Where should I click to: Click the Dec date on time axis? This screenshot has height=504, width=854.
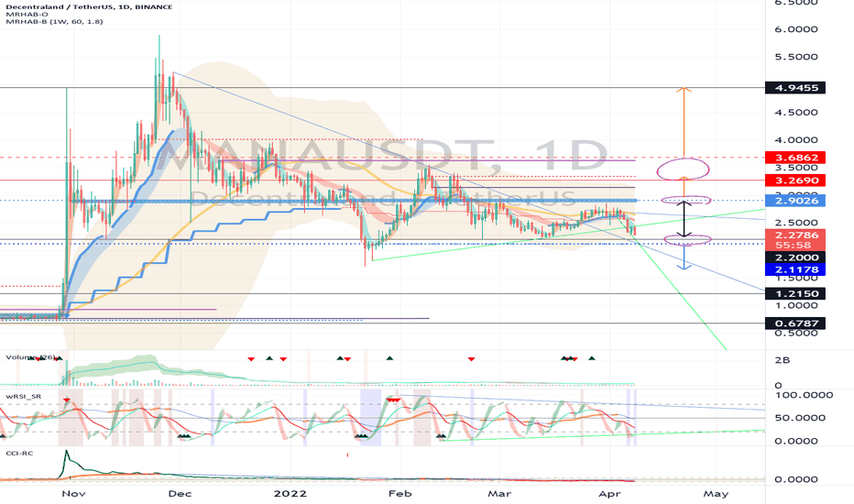(x=180, y=494)
